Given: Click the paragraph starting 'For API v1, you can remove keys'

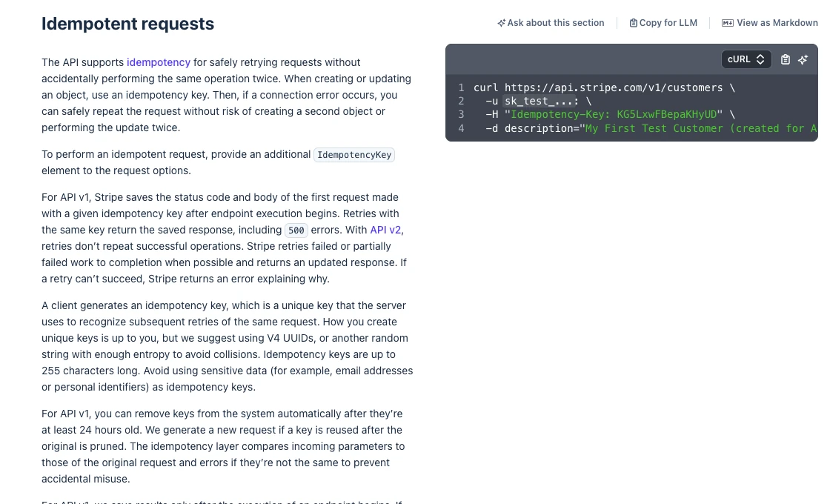Looking at the screenshot, I should click(223, 446).
